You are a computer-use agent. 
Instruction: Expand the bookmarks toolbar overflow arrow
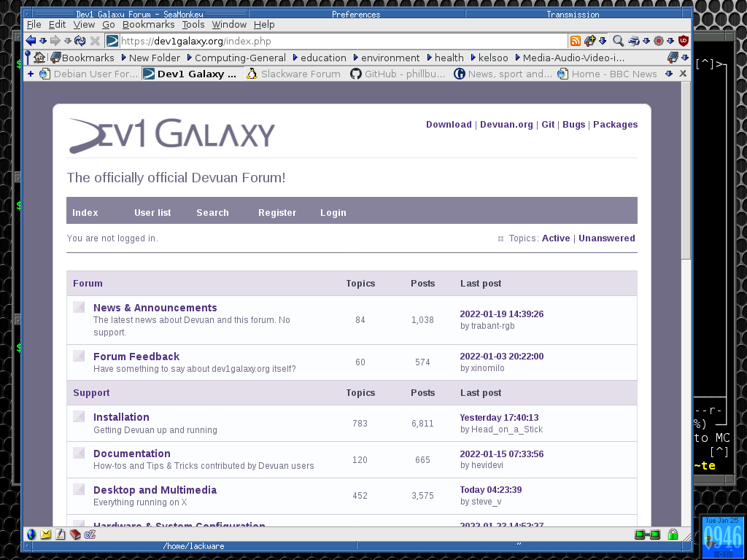click(x=685, y=58)
